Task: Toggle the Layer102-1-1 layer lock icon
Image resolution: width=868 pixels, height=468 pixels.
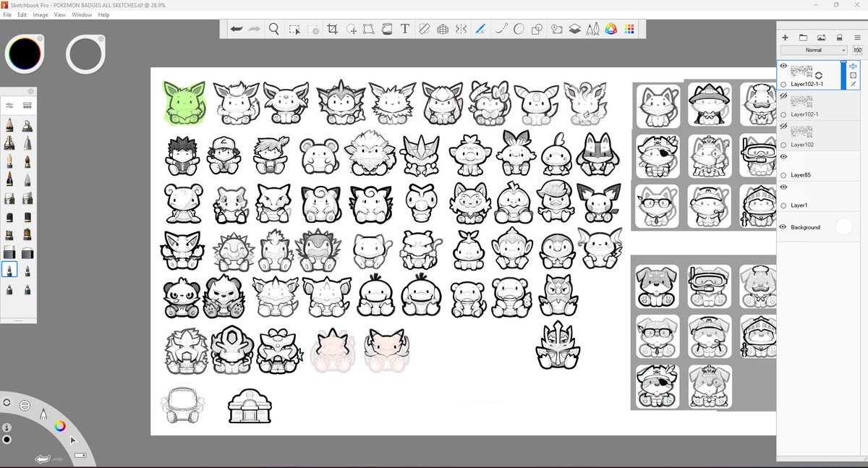Action: [x=854, y=75]
